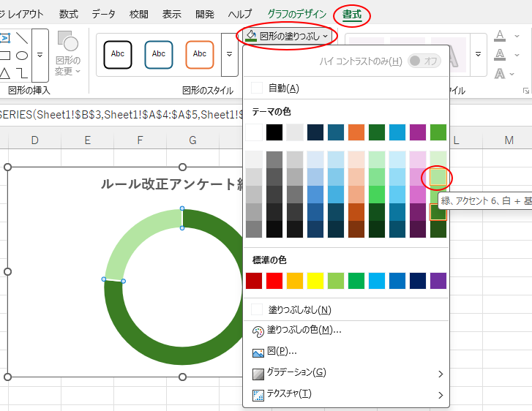This screenshot has height=411, width=532.
Task: Pick the standard dark red swatch
Action: pos(254,281)
